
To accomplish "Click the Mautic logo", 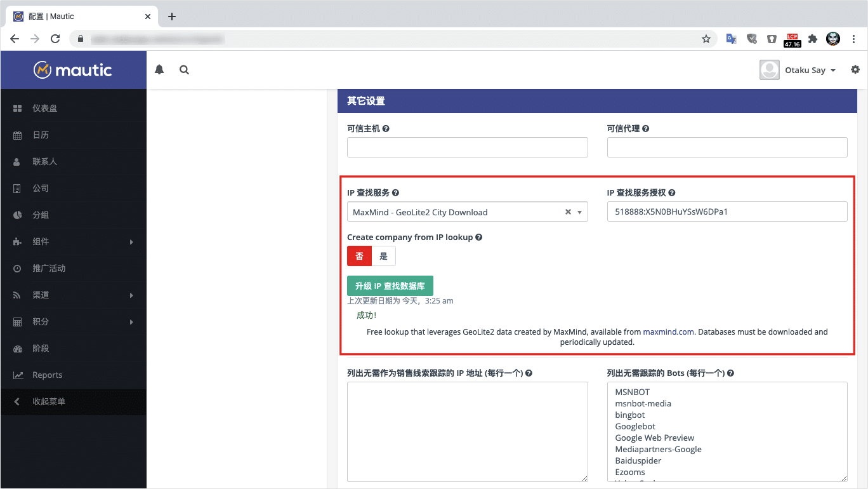I will point(73,70).
